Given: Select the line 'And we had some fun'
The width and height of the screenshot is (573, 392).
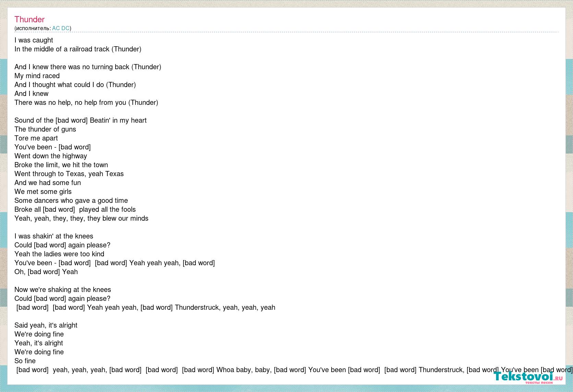Looking at the screenshot, I should 48,183.
